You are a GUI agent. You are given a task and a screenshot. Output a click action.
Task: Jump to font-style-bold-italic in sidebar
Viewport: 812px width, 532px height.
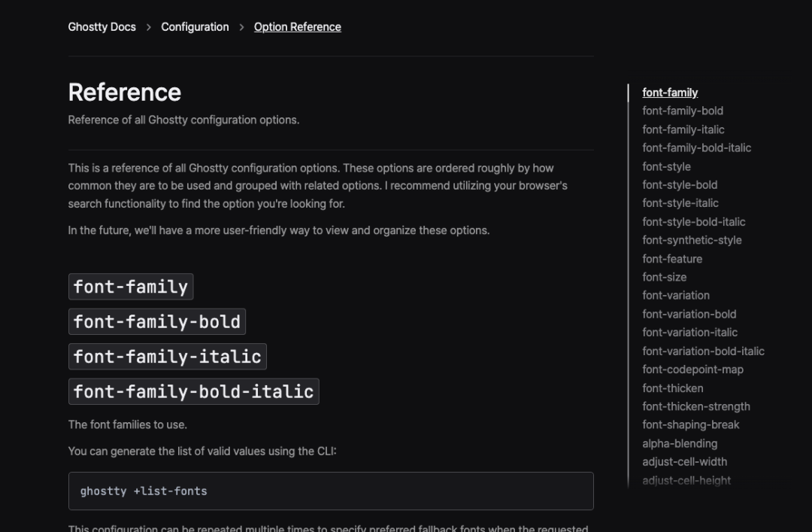(694, 222)
